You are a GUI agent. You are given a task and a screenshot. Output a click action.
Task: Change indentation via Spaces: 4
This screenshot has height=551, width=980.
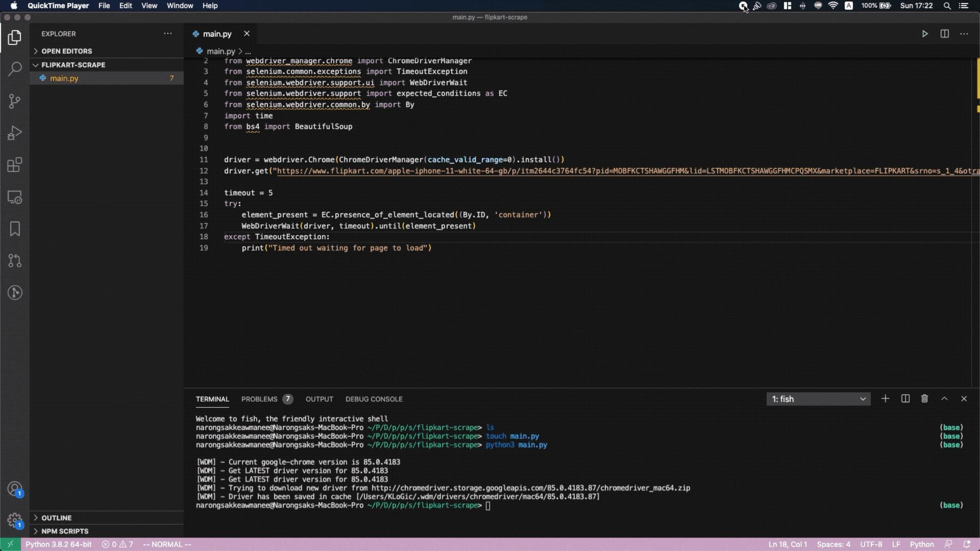(x=834, y=544)
